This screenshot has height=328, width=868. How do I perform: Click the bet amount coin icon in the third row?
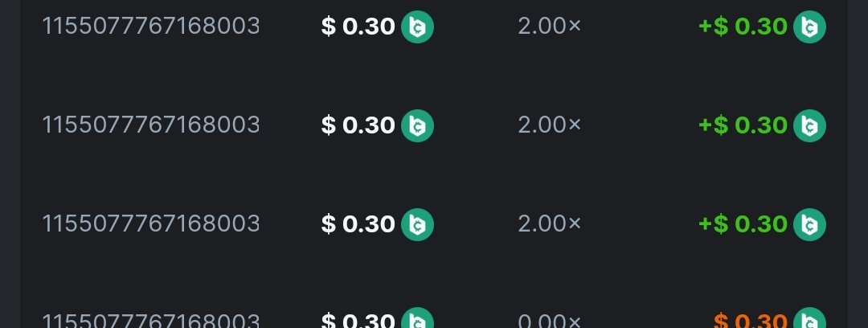coord(417,223)
